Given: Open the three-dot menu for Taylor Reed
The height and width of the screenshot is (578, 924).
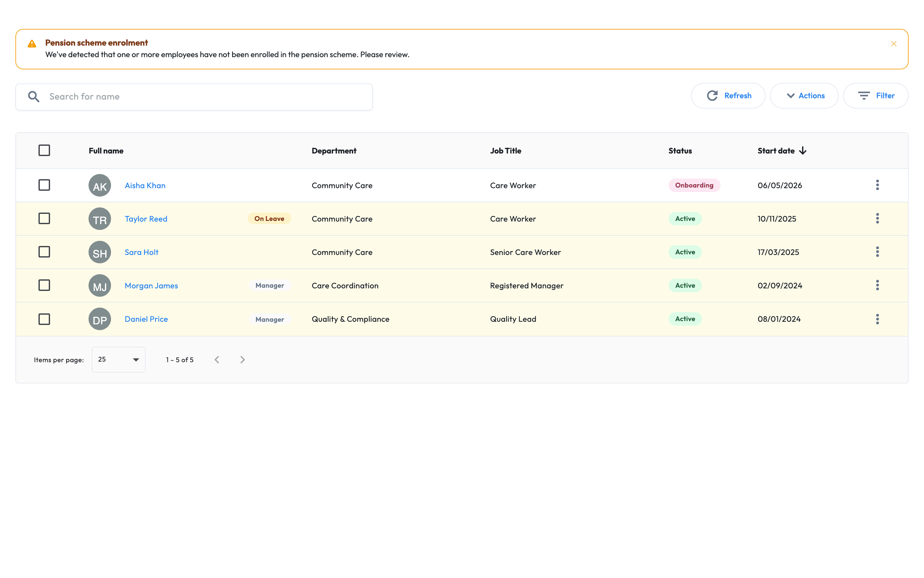Looking at the screenshot, I should [x=877, y=218].
